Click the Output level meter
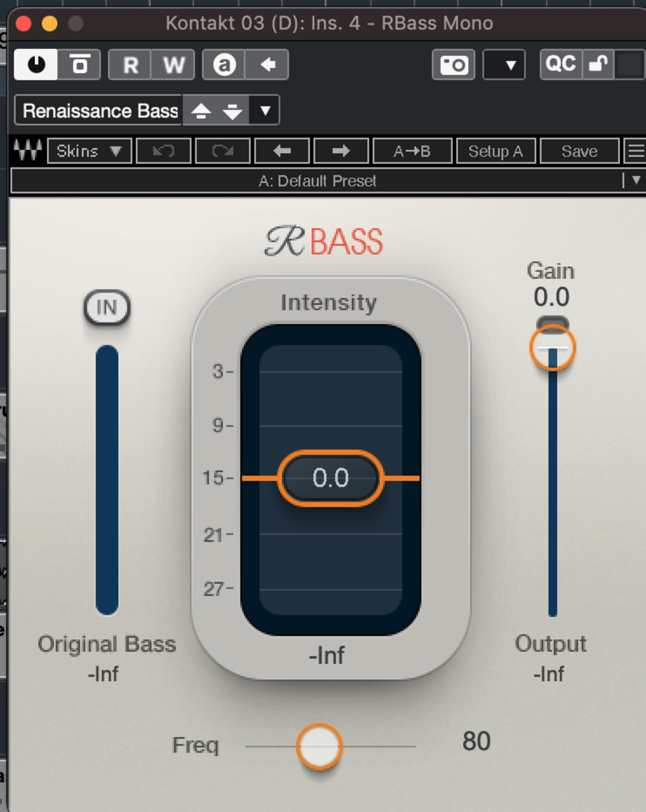Screen dimensions: 646x812 tap(553, 482)
